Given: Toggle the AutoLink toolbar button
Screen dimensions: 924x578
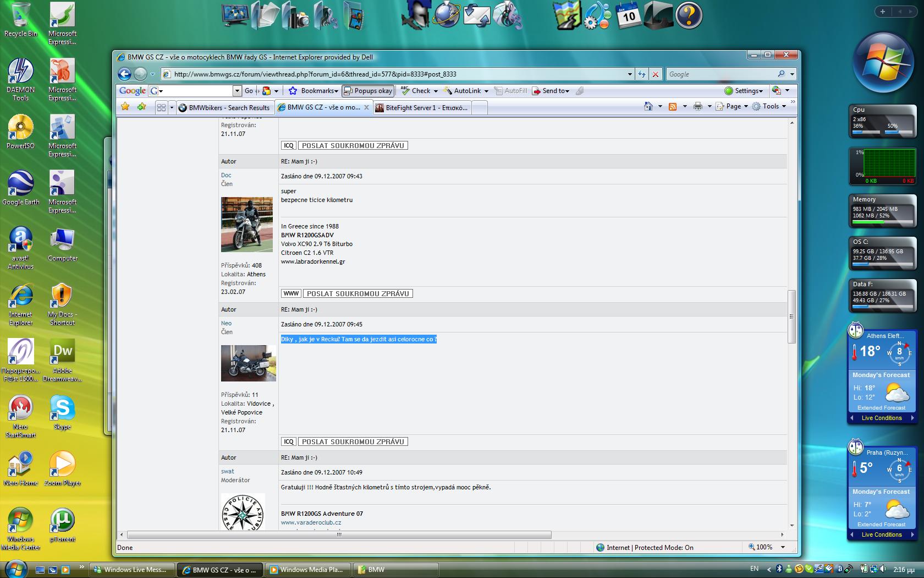Looking at the screenshot, I should click(x=466, y=91).
